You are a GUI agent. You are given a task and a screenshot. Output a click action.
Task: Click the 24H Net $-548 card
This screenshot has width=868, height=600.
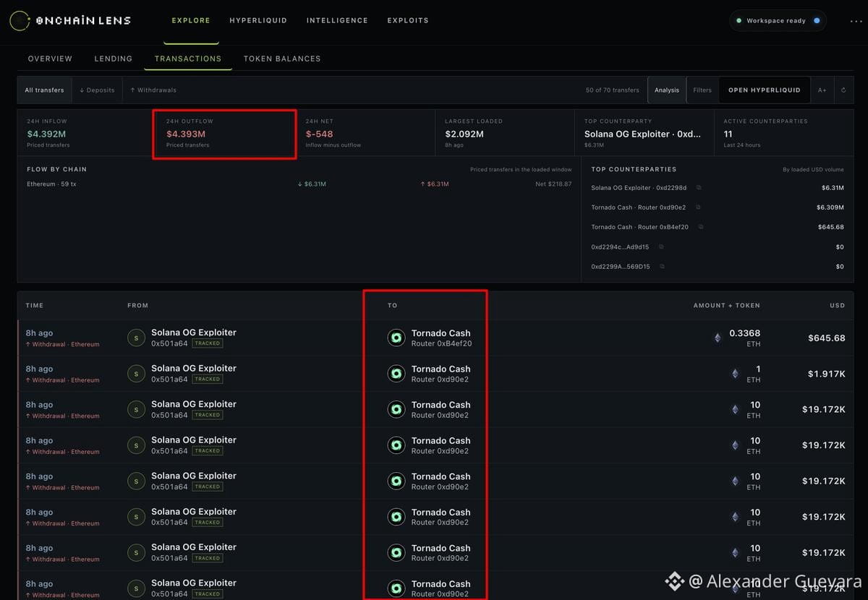[366, 134]
